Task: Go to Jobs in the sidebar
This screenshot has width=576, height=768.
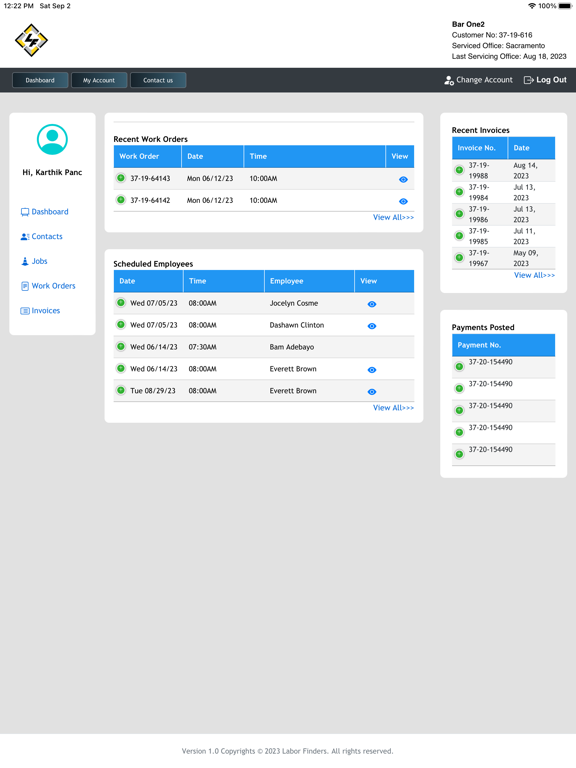Action: [x=40, y=262]
